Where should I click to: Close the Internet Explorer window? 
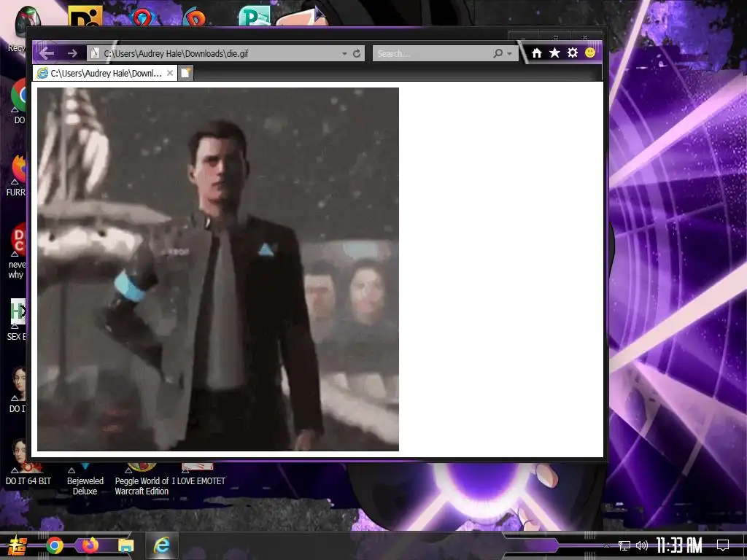[x=585, y=37]
